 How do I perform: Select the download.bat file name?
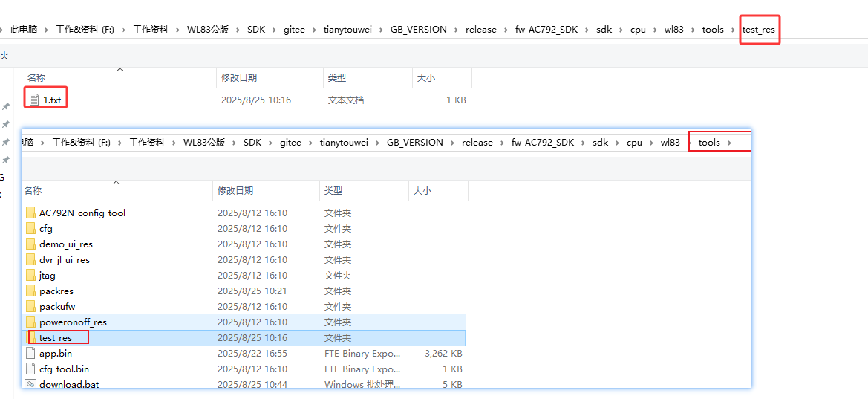coord(69,384)
